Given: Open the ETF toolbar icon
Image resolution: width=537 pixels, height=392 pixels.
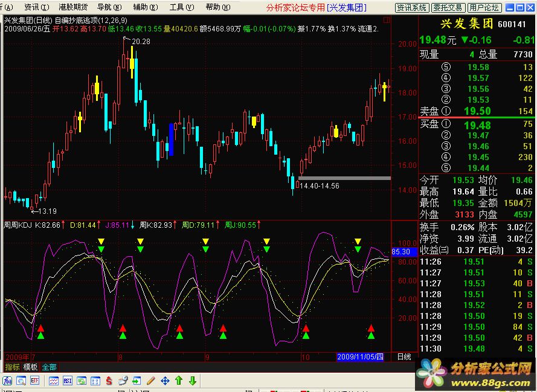Looking at the screenshot, I should click(x=35, y=381).
